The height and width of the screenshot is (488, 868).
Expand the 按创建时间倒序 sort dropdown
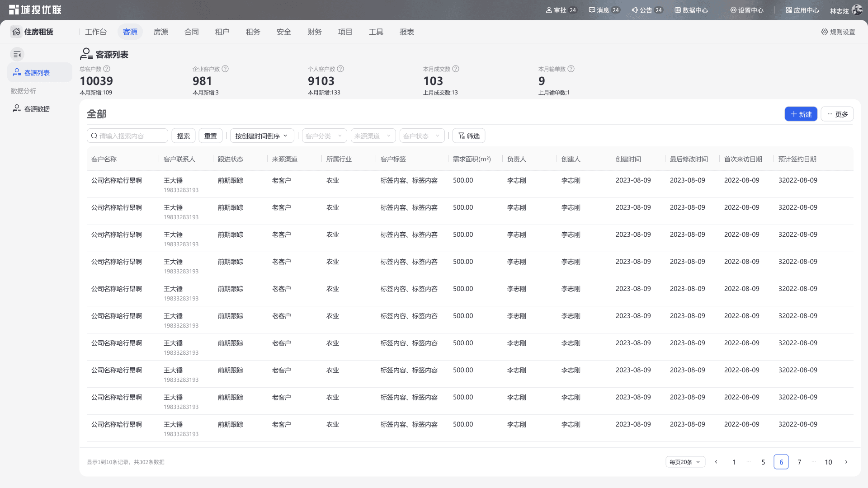click(x=262, y=136)
